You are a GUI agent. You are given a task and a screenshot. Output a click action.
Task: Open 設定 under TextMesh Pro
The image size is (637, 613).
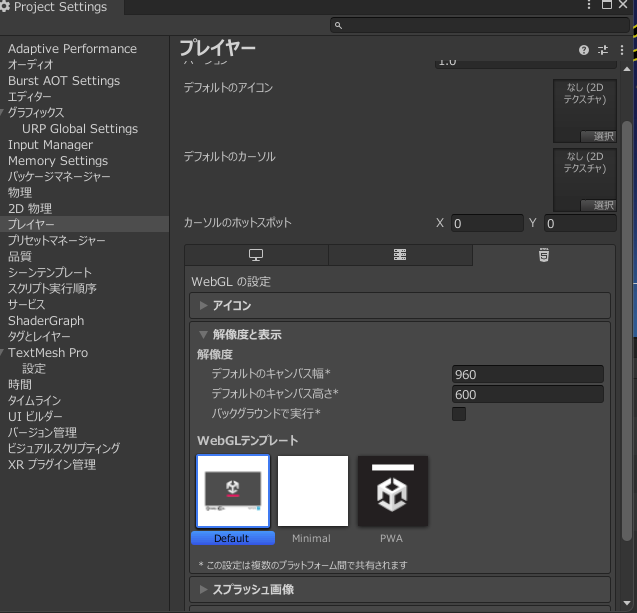34,368
